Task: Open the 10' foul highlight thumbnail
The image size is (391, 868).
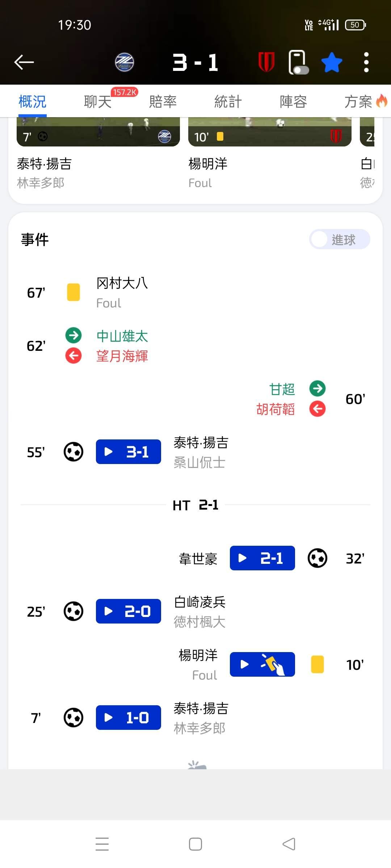Action: point(270,132)
